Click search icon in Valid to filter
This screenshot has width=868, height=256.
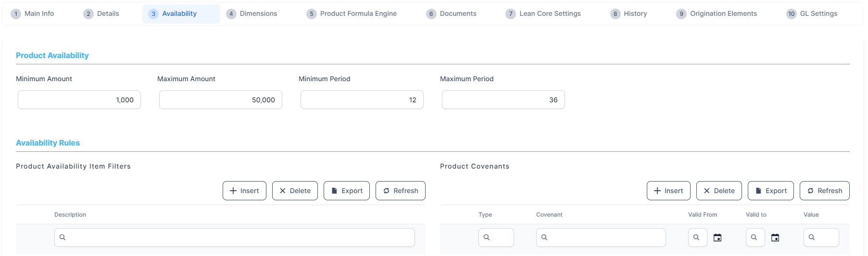point(755,238)
